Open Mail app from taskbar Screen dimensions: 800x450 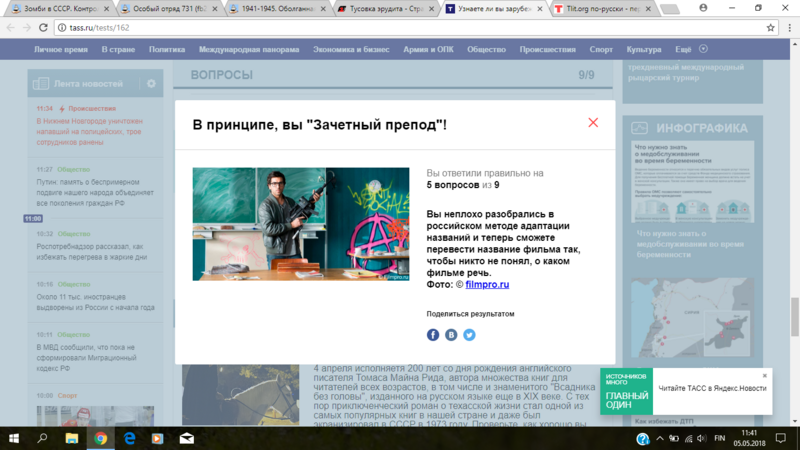(187, 438)
